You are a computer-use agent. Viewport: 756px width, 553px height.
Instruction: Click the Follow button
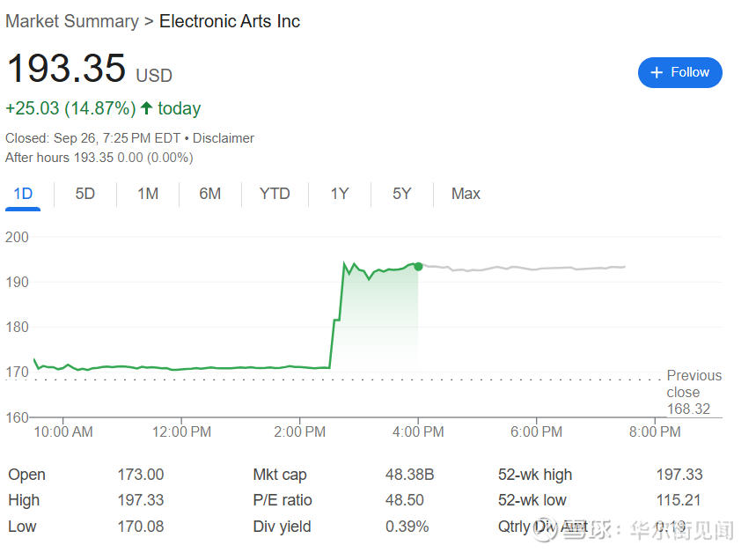(679, 73)
